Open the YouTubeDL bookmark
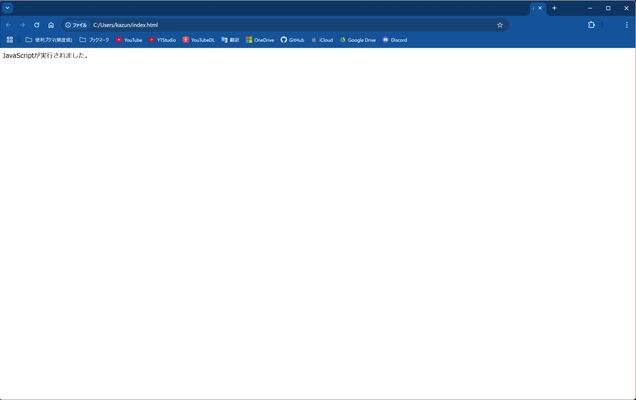Screen dimensions: 636x400 point(198,40)
